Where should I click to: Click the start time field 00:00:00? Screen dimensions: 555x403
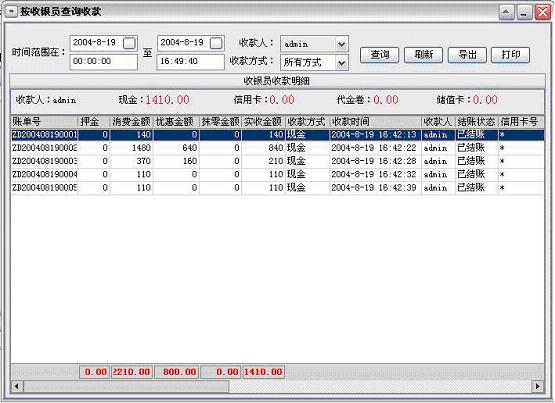point(103,62)
